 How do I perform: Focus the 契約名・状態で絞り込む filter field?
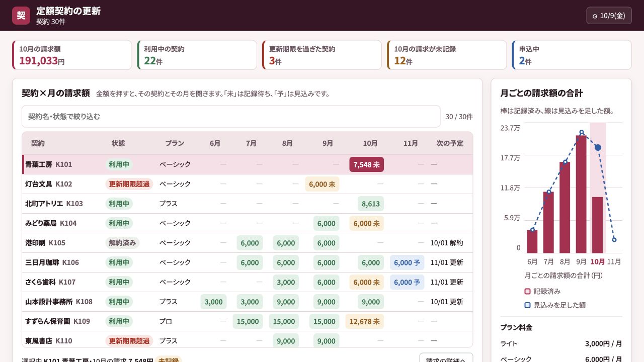[231, 116]
